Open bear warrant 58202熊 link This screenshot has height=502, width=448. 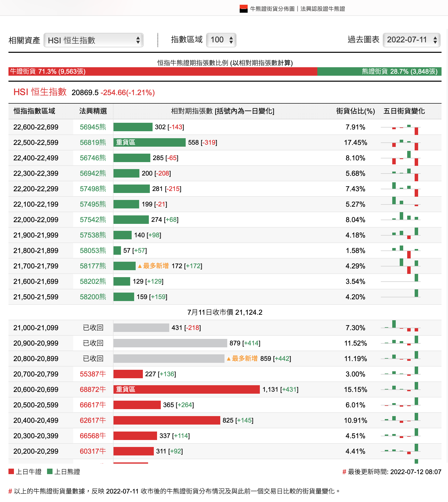93,281
